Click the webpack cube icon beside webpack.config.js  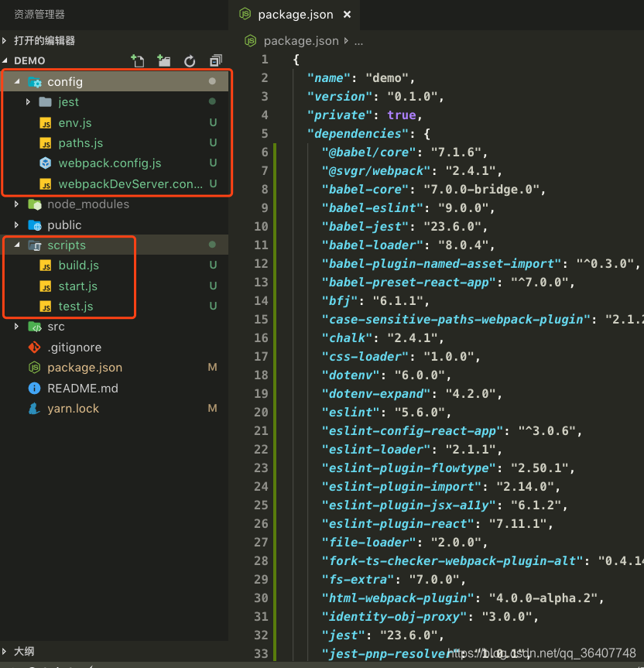click(x=45, y=163)
